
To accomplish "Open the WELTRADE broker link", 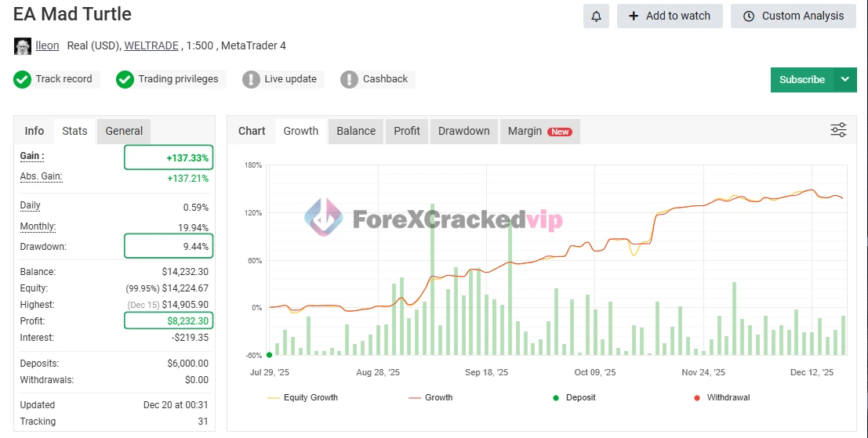I will point(152,45).
